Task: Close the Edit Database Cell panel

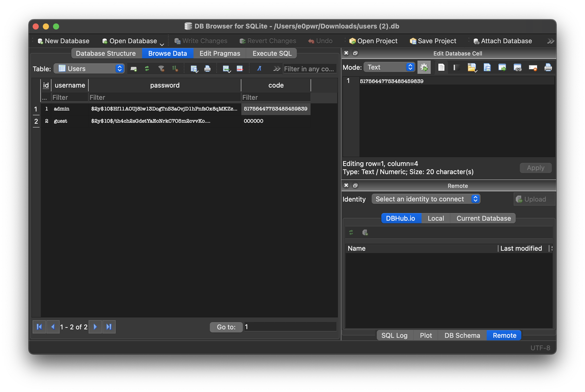Action: [x=346, y=53]
